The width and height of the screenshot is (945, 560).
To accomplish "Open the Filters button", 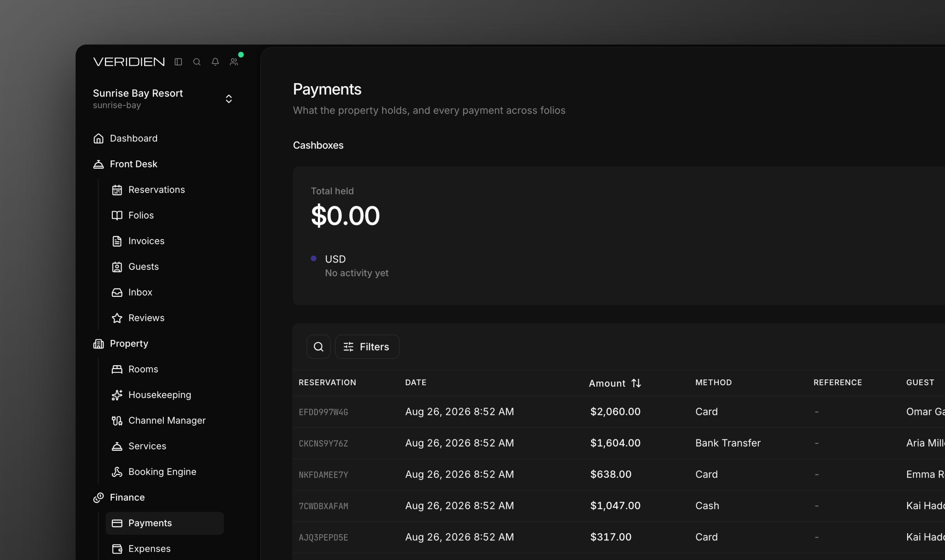I will pyautogui.click(x=367, y=347).
